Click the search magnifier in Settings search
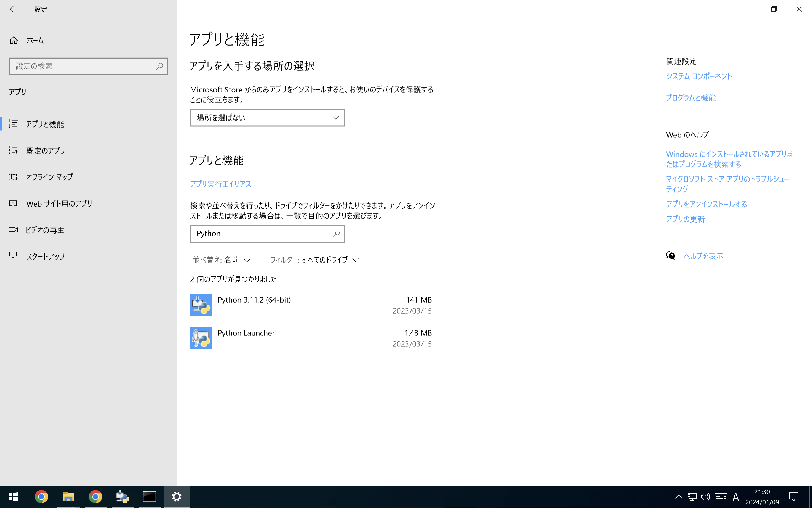This screenshot has width=812, height=508. (160, 66)
